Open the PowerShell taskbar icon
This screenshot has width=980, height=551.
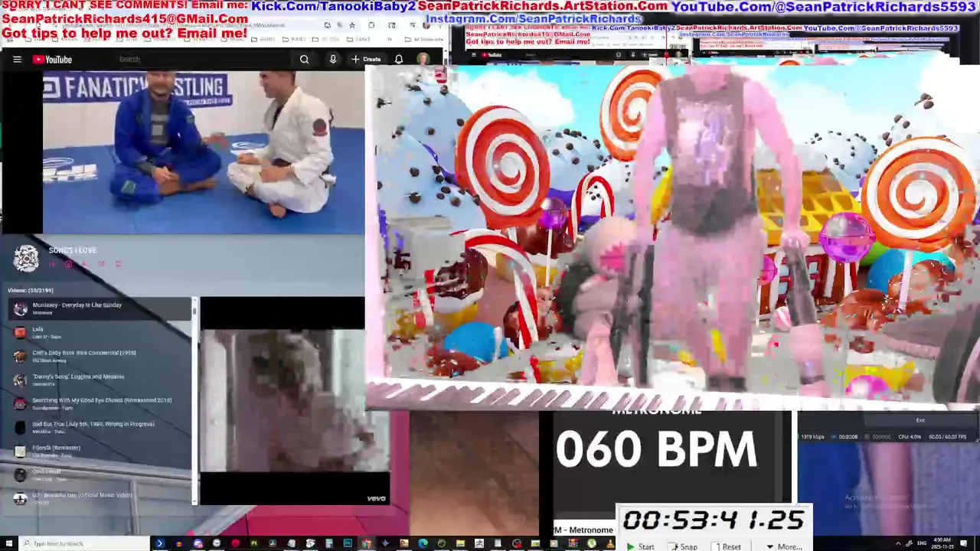click(159, 543)
